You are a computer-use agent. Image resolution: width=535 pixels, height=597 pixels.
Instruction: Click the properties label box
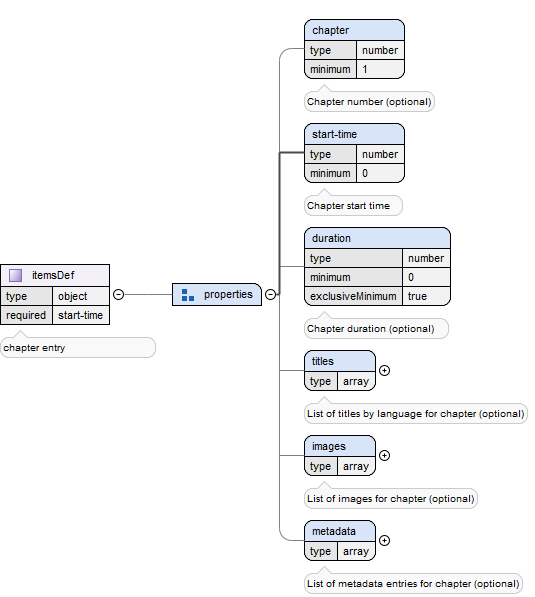[217, 294]
